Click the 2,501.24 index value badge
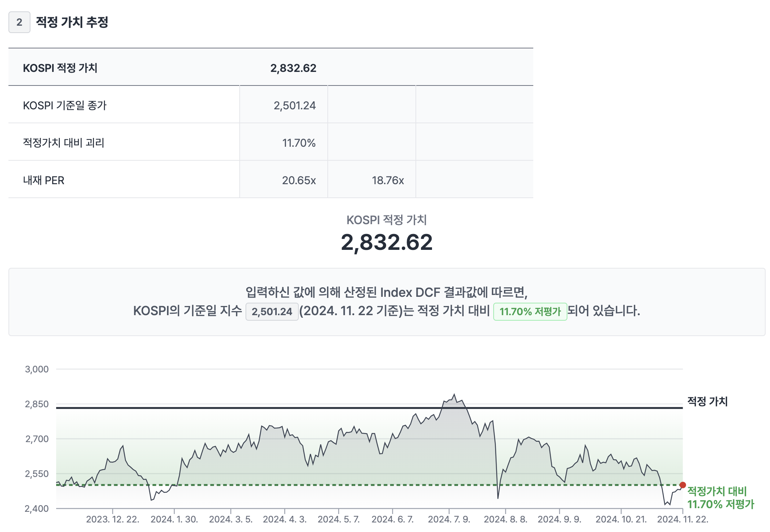770x532 pixels. tap(272, 311)
